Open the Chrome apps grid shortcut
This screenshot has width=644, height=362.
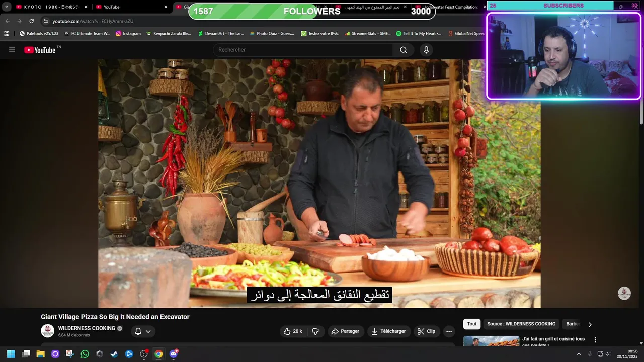pos(7,34)
